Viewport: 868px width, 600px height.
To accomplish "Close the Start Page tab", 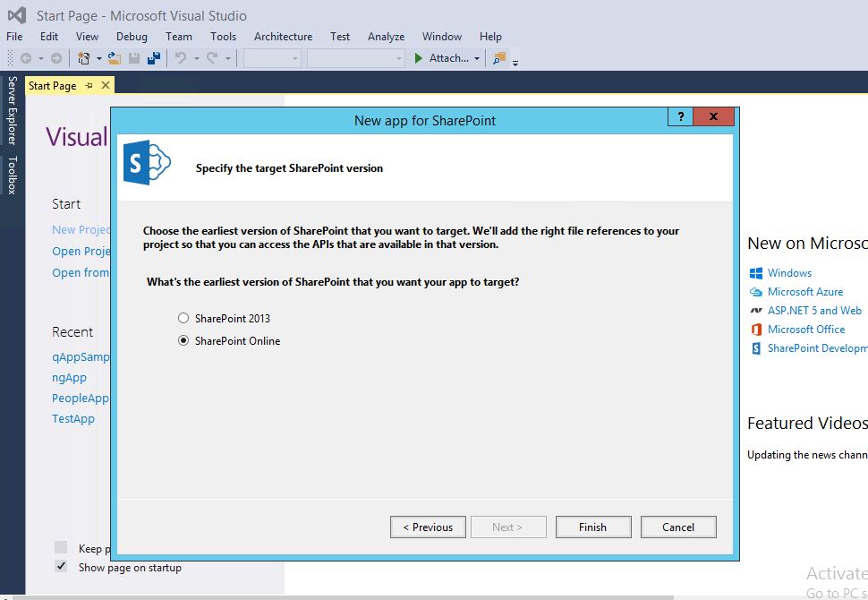I will (106, 85).
